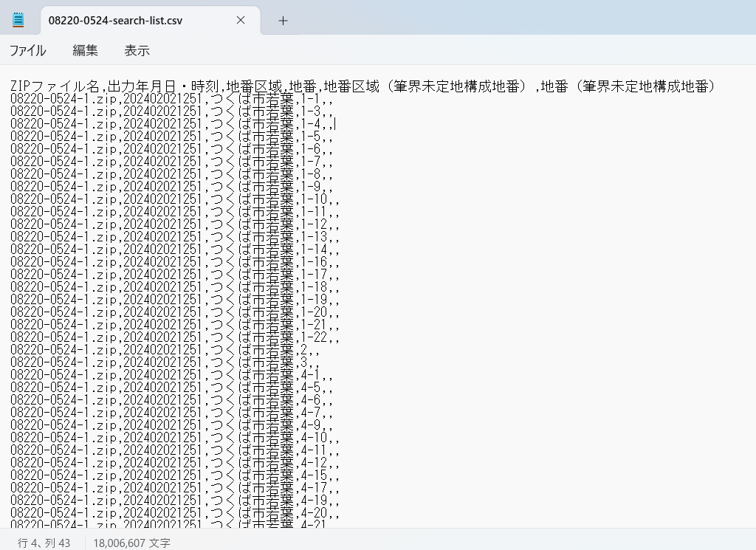Click the line ending with 1-18,,
This screenshot has width=756, height=550.
(x=175, y=286)
